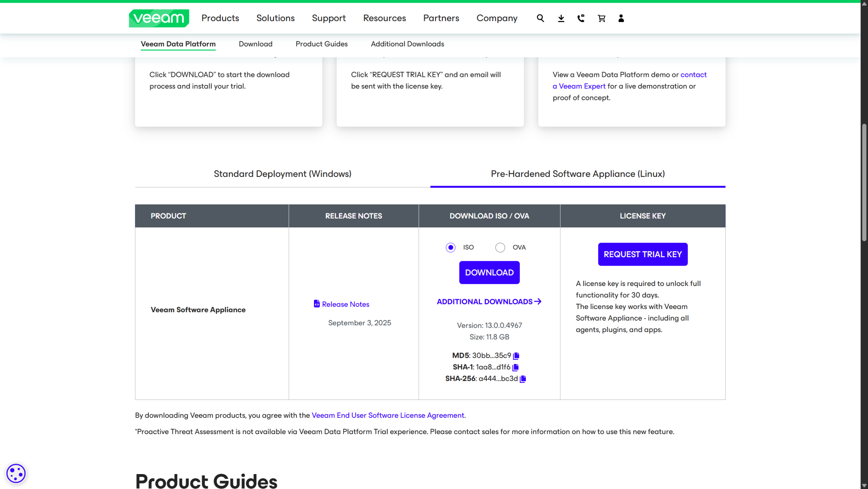The height and width of the screenshot is (489, 868).
Task: Open the shopping cart icon
Action: click(601, 18)
